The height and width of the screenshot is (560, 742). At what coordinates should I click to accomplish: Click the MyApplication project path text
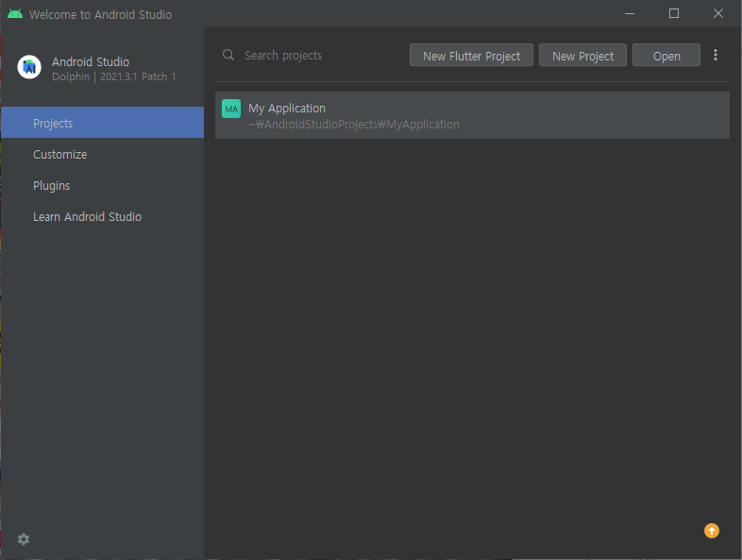click(x=354, y=125)
